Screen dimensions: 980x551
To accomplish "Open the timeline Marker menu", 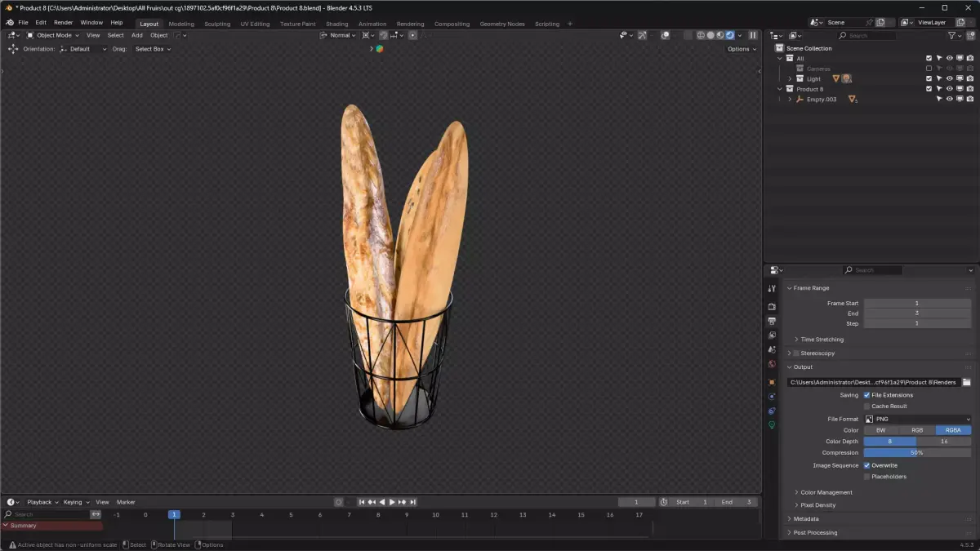I will [126, 502].
